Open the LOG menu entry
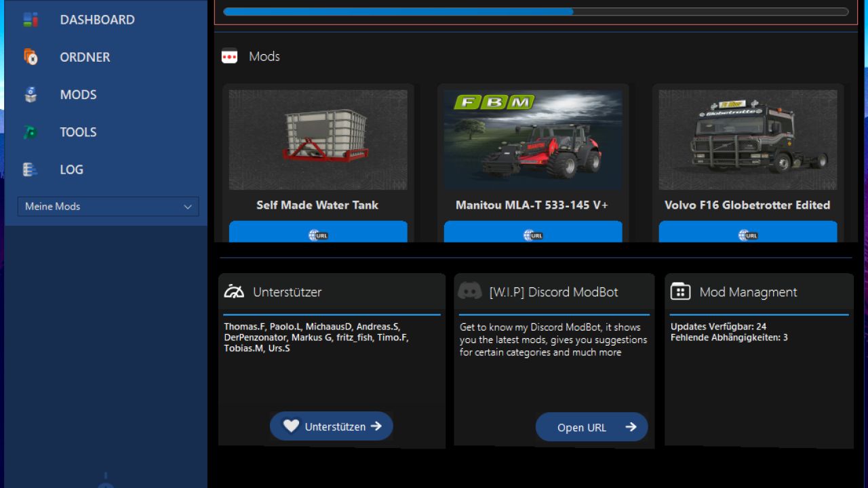This screenshot has height=488, width=868. (x=71, y=169)
